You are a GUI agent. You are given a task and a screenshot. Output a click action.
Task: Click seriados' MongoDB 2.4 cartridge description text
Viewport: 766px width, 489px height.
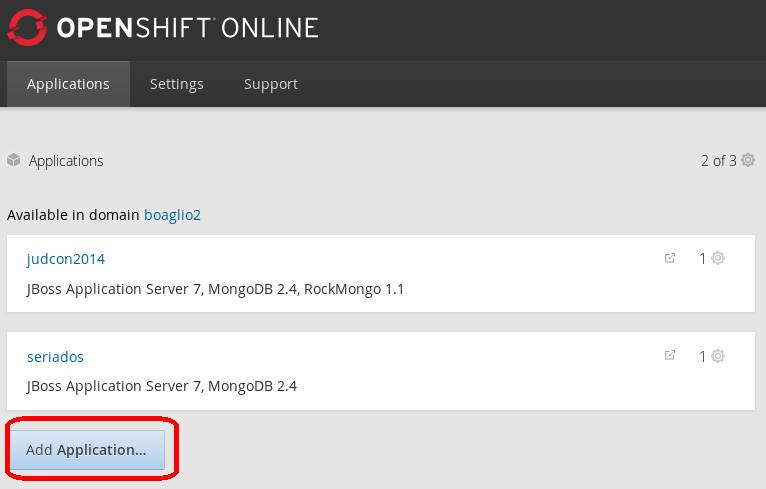252,386
